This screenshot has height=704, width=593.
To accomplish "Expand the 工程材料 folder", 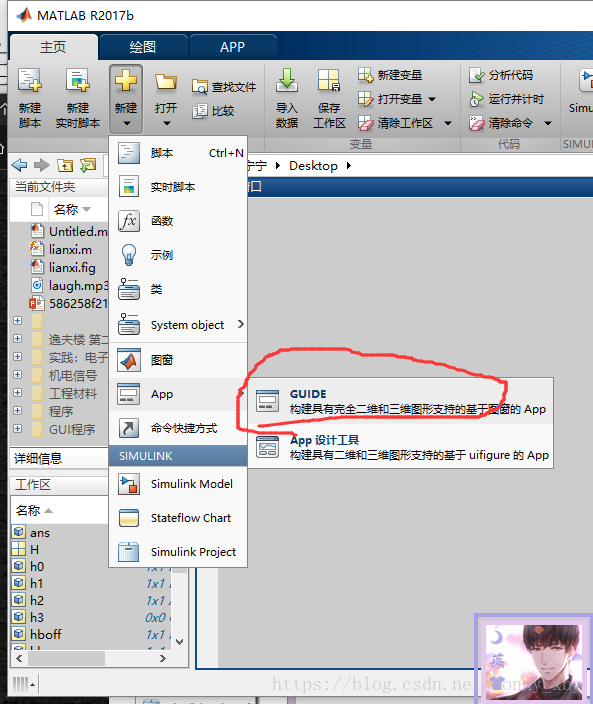I will [x=18, y=392].
